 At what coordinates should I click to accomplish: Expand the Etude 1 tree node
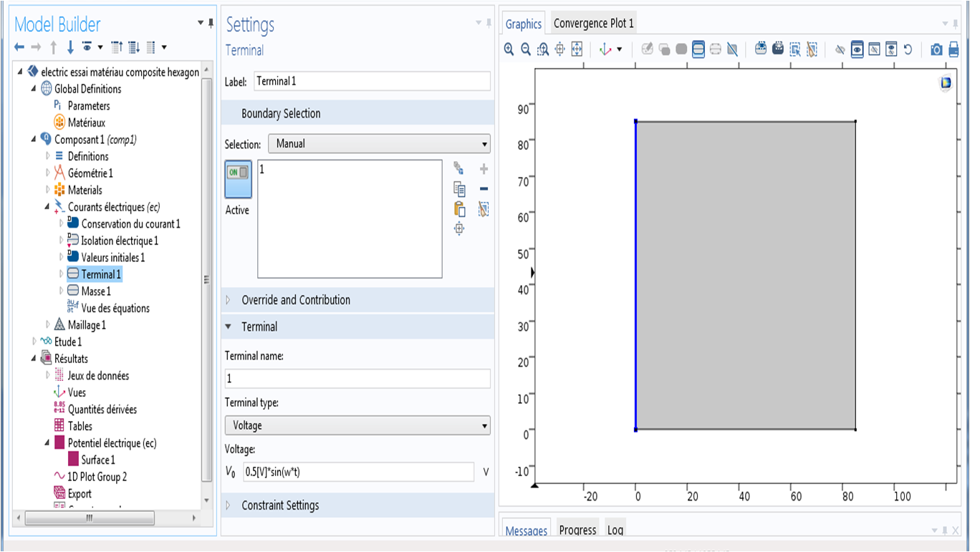point(34,342)
